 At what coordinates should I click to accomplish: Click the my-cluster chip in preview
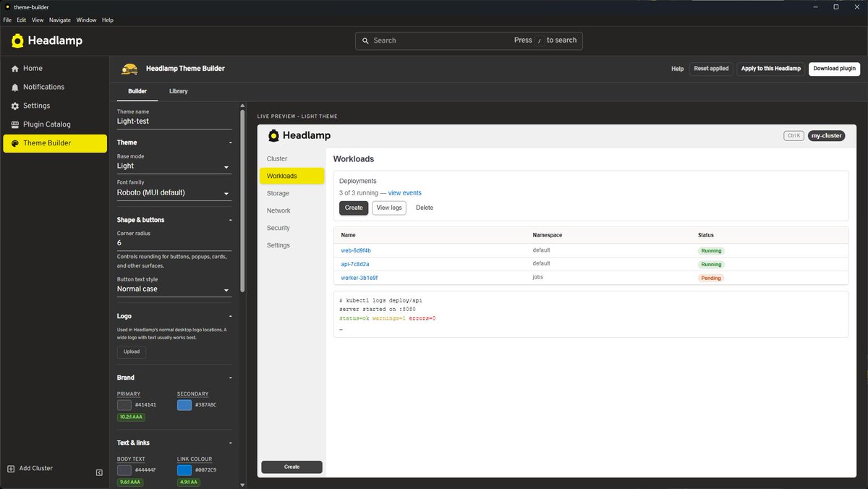827,135
